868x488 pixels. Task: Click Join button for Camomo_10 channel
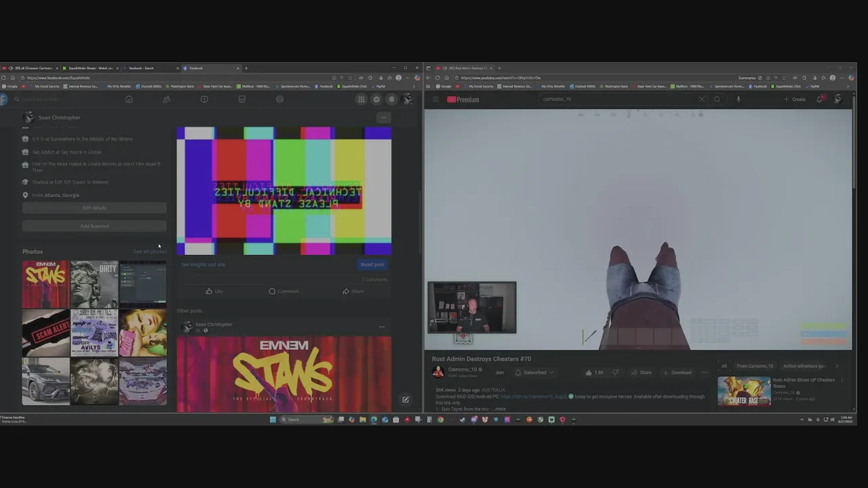(x=500, y=372)
